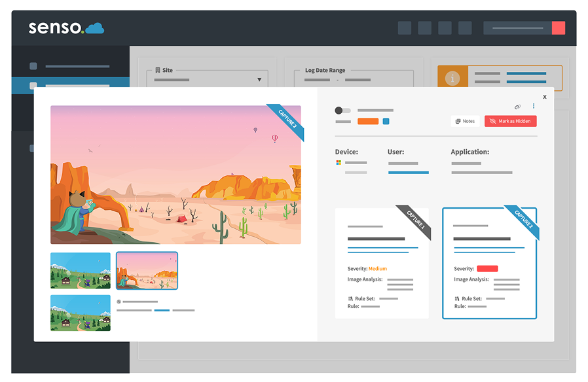Open the Log Date Range field
The width and height of the screenshot is (588, 382).
353,80
